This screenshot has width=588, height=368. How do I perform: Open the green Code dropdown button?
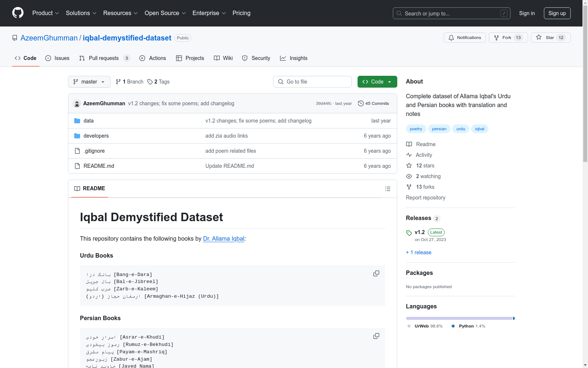point(377,82)
